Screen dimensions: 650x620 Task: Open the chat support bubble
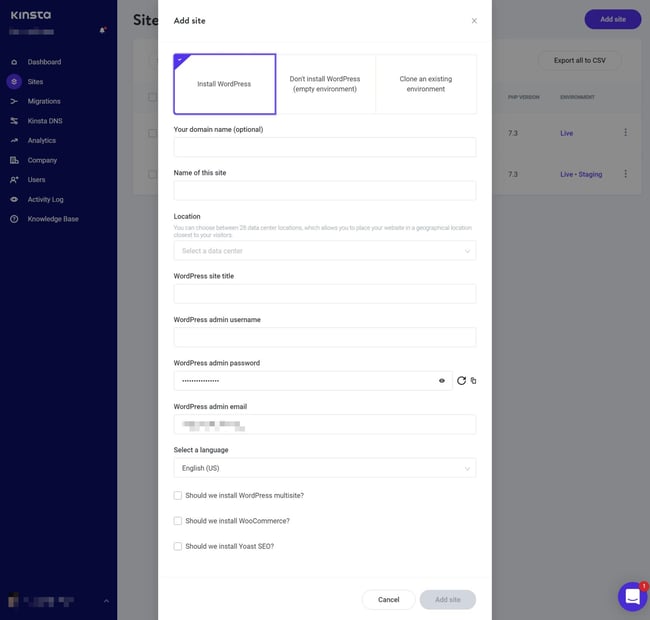(632, 597)
